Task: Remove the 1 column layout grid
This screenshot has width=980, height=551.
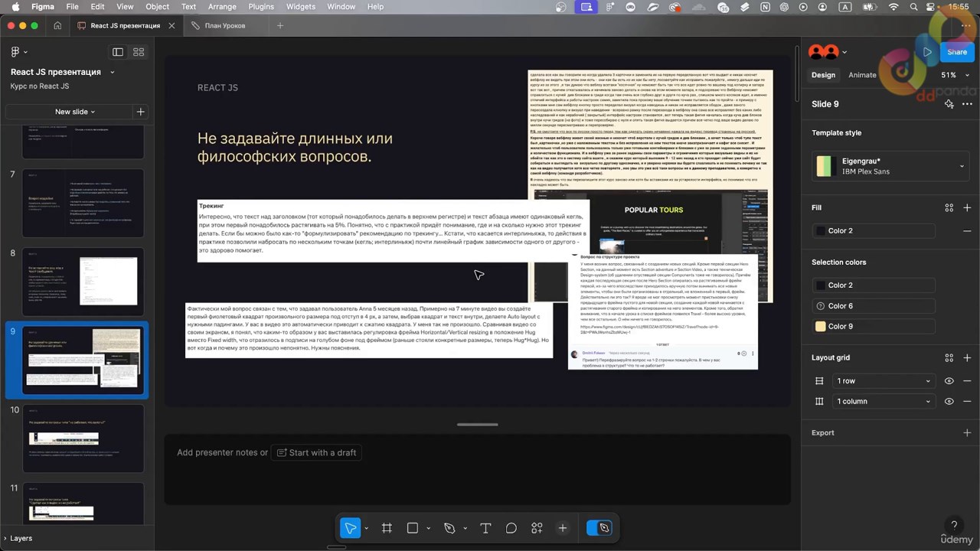Action: pyautogui.click(x=967, y=401)
